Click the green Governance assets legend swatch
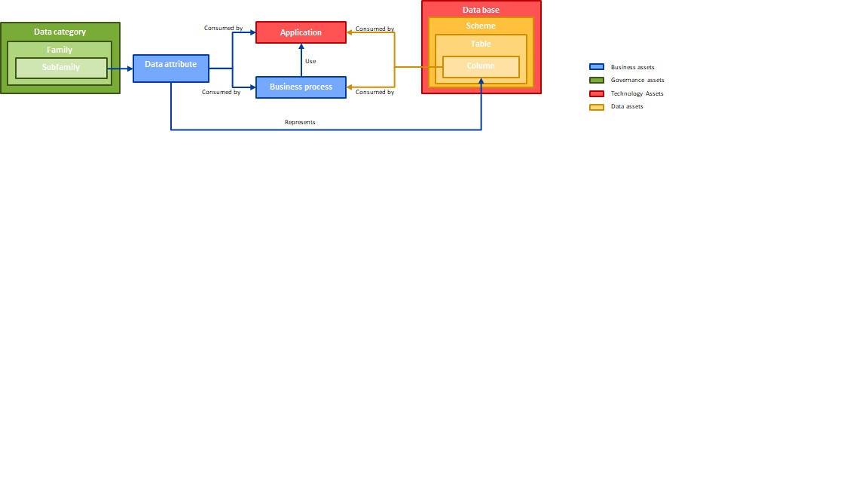The image size is (868, 488). [x=596, y=81]
